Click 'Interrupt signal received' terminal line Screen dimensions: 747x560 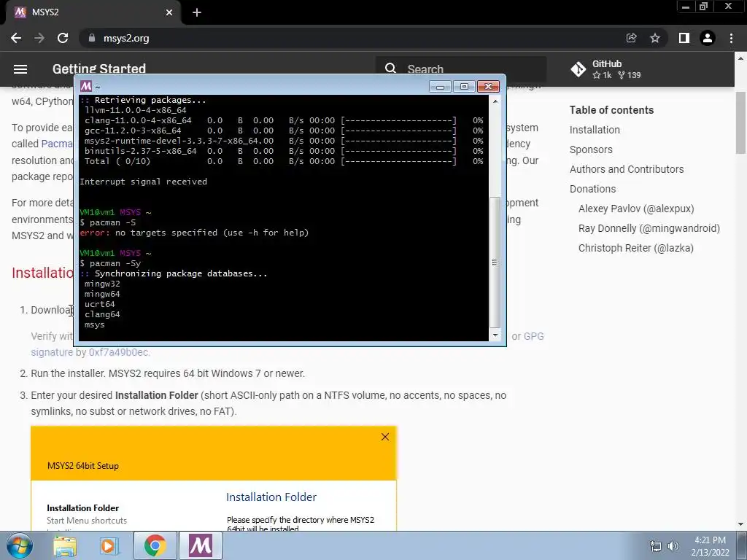[144, 182]
